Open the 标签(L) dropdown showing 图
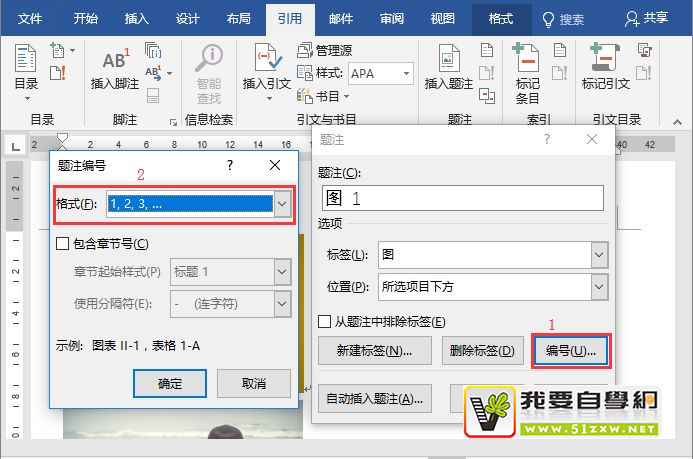 [599, 254]
